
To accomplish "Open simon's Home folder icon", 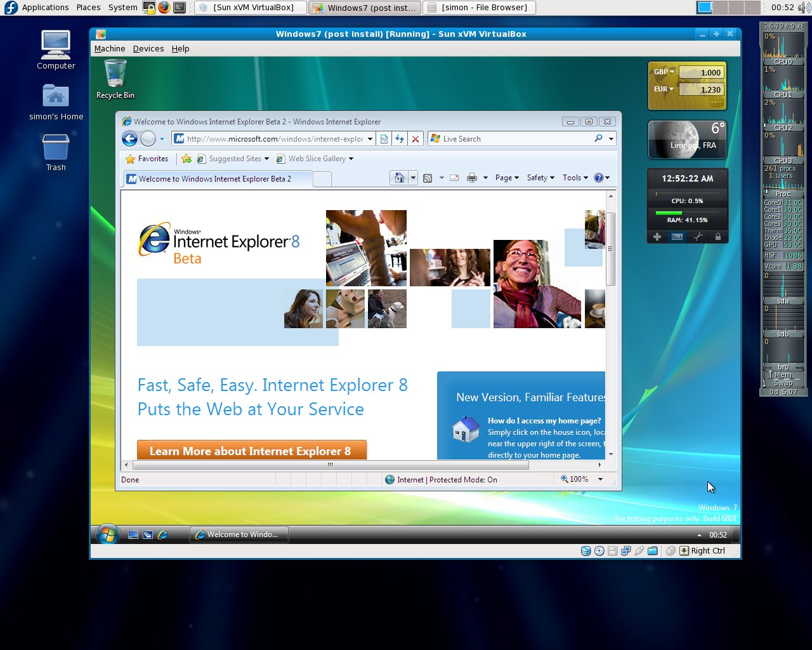I will [56, 102].
